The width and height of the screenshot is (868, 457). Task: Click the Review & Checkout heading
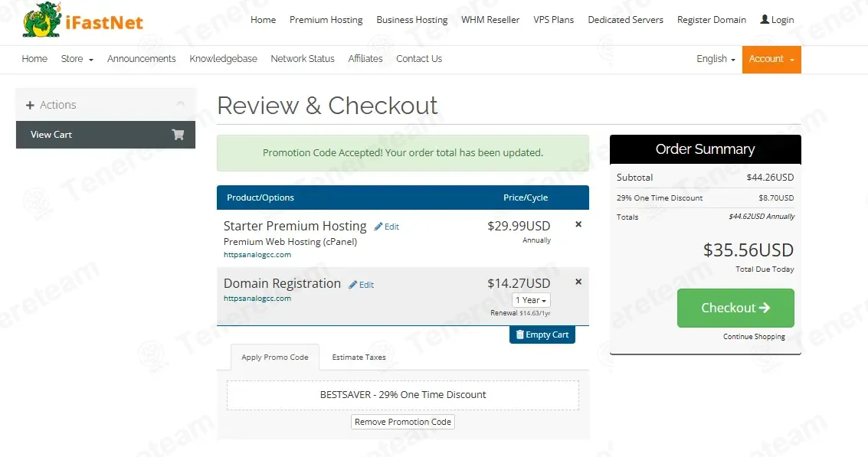327,105
